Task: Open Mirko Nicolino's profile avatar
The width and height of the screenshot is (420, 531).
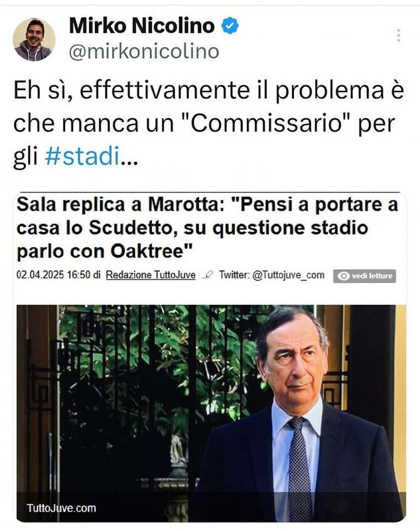Action: 34,40
